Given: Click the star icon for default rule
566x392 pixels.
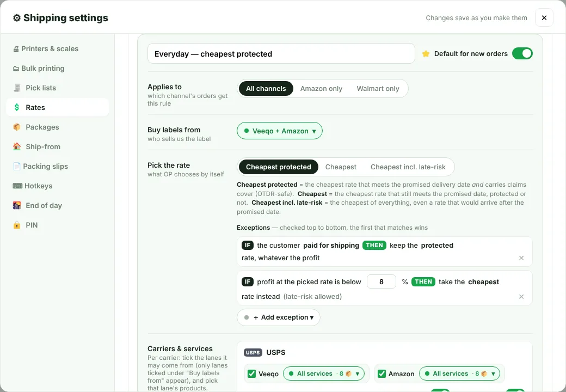Looking at the screenshot, I should click(x=426, y=53).
